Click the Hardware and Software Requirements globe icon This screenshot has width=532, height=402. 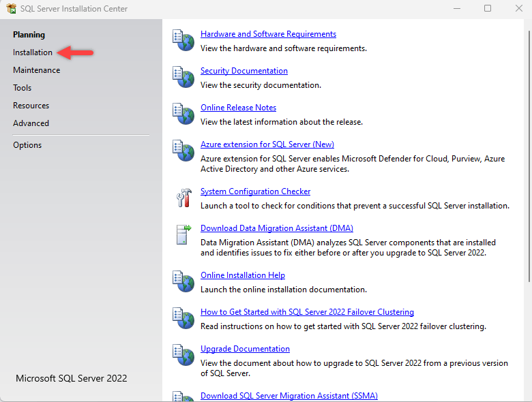183,40
